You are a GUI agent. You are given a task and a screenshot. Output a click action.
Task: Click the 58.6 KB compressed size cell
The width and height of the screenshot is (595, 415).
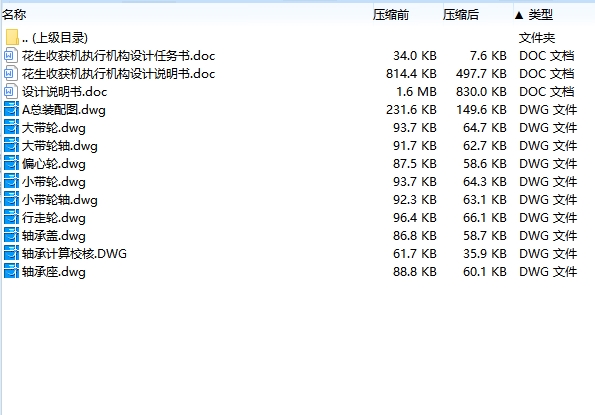pyautogui.click(x=485, y=164)
